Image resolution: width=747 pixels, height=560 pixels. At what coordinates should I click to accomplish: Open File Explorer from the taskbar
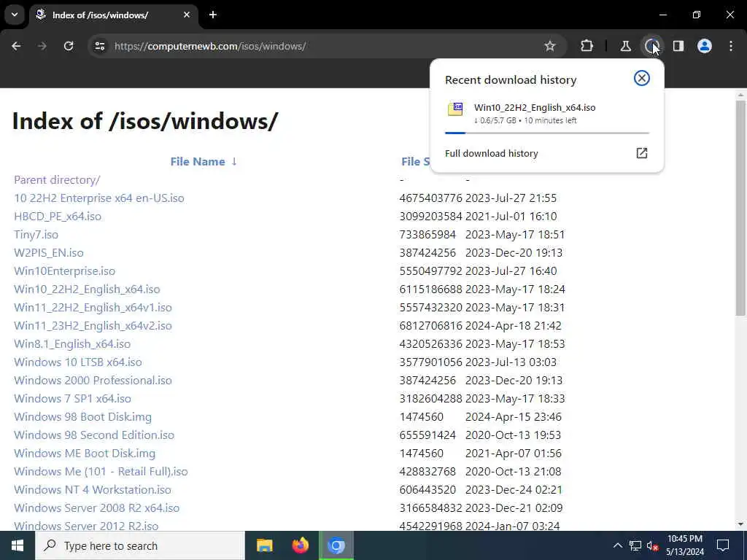264,545
